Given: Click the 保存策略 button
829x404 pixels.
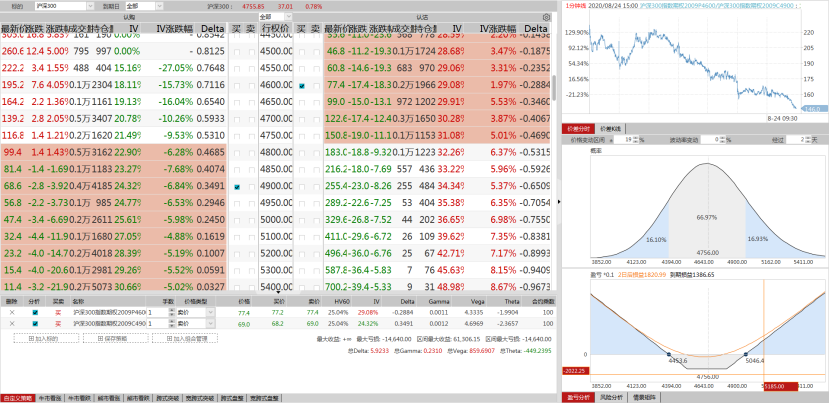Looking at the screenshot, I should pyautogui.click(x=115, y=338).
